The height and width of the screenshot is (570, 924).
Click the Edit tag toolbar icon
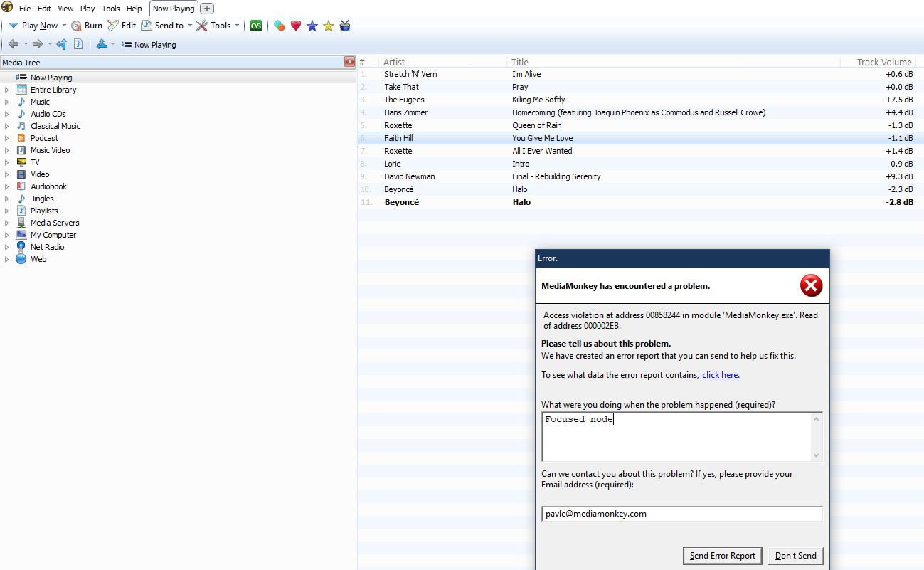113,26
